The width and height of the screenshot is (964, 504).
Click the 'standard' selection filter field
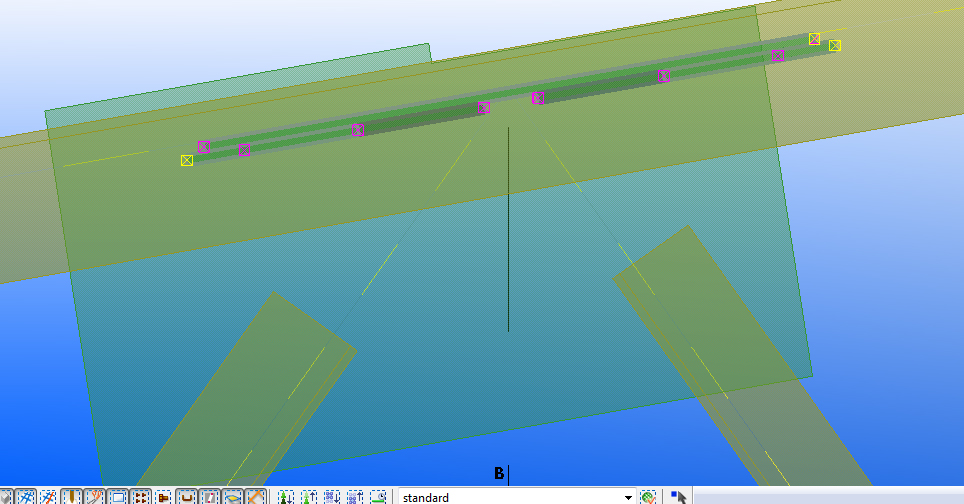click(516, 497)
